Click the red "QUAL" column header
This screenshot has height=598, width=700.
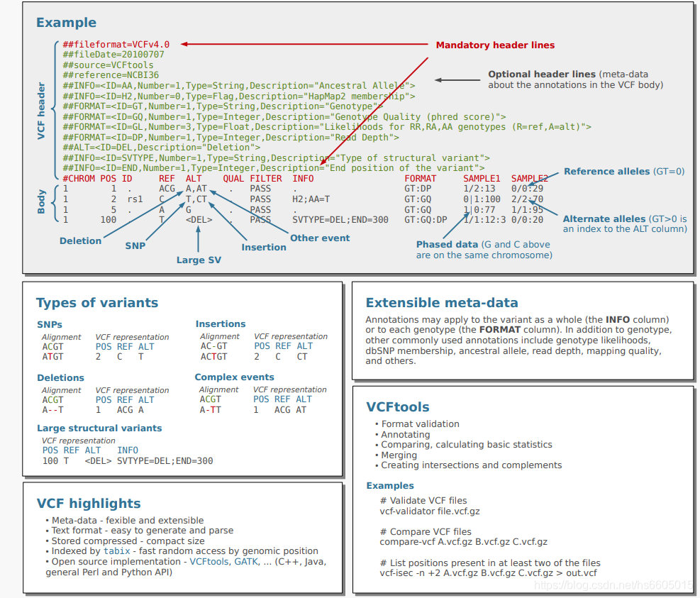pyautogui.click(x=233, y=179)
